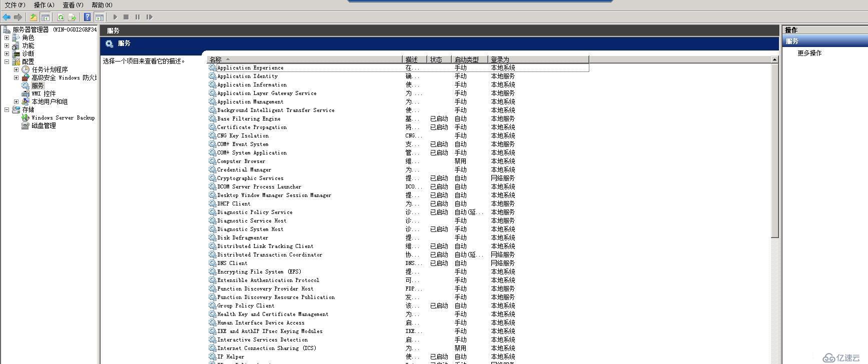
Task: Click the Back arrow toolbar icon
Action: (x=7, y=17)
